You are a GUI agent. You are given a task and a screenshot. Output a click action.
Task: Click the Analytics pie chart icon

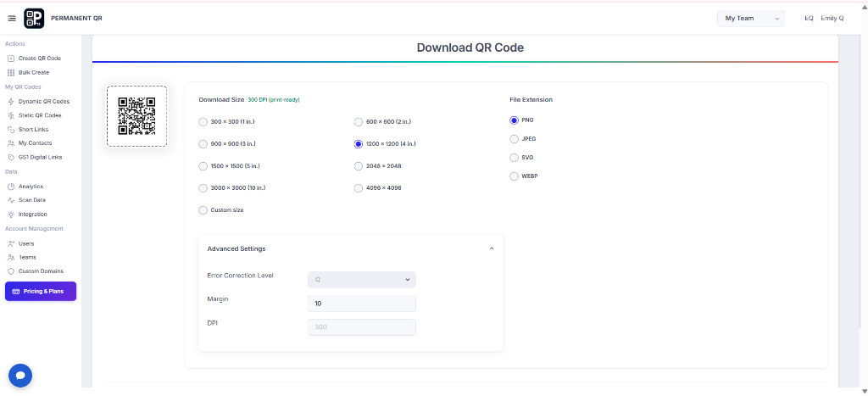(11, 187)
